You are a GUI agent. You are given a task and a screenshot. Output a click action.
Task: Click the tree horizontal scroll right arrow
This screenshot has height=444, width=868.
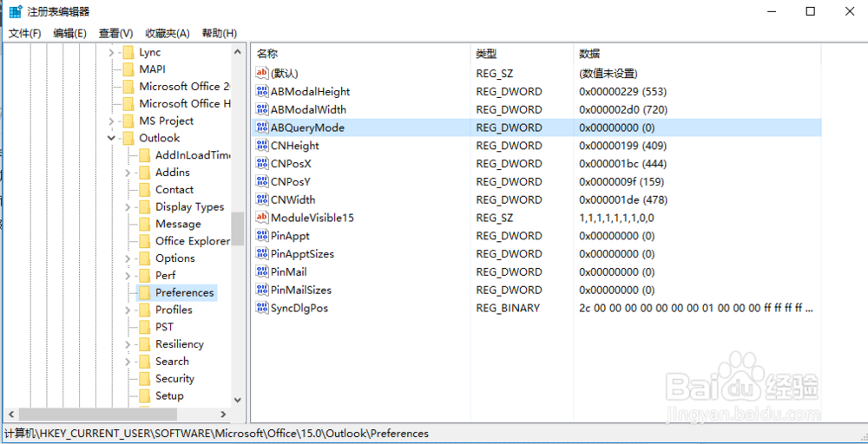[223, 414]
